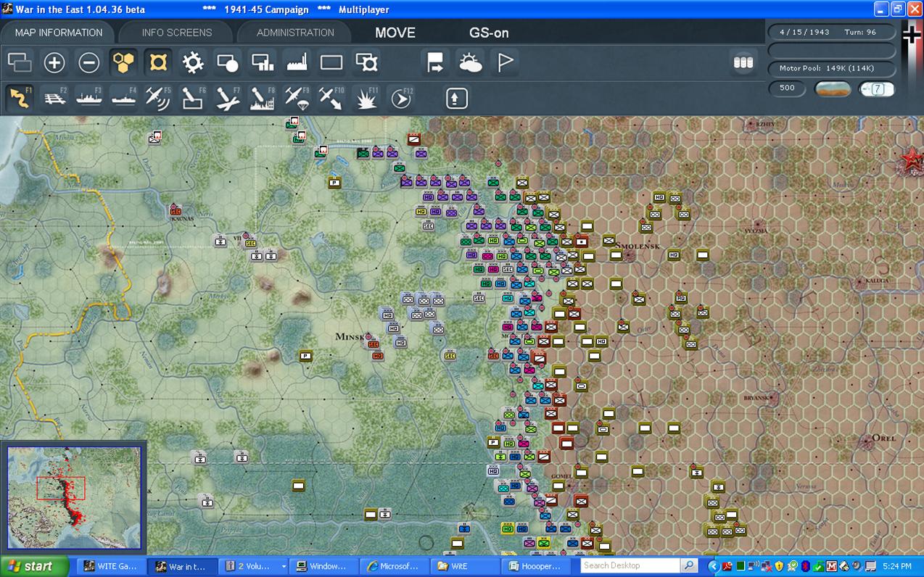
Task: Click the Motor Pool: 149K readout
Action: click(832, 68)
